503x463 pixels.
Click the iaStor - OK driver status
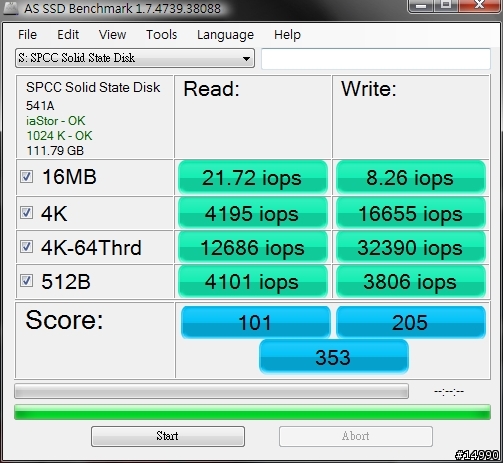click(x=56, y=121)
